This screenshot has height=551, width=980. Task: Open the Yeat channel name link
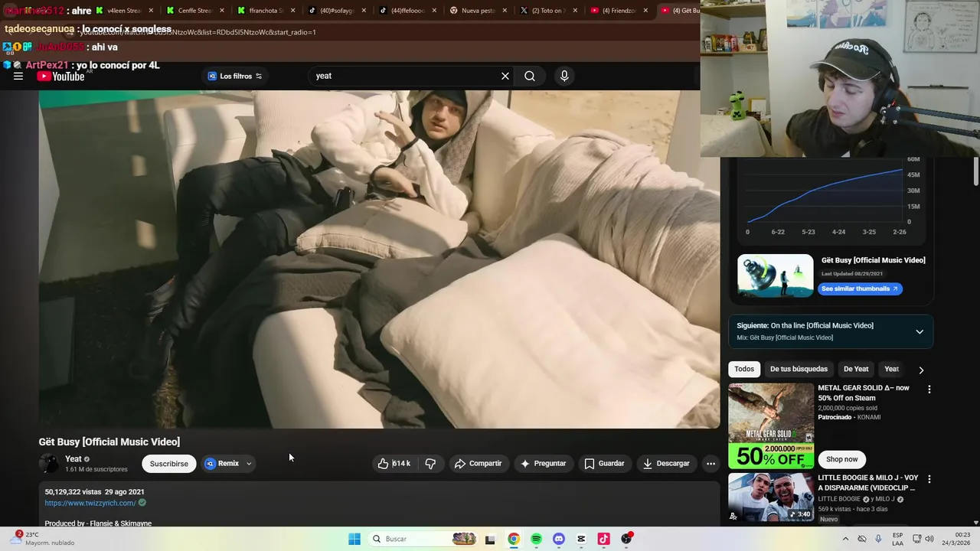73,458
